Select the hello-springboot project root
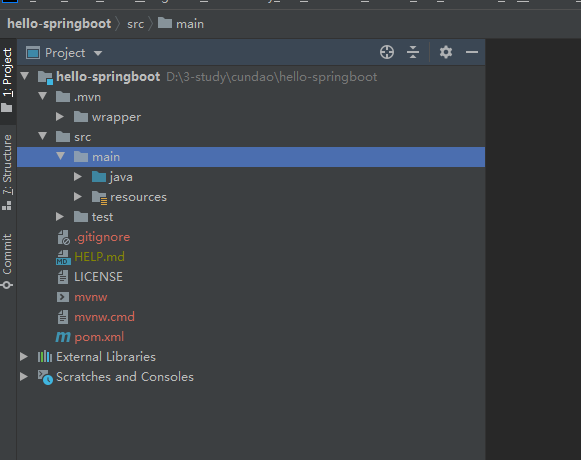 (108, 77)
